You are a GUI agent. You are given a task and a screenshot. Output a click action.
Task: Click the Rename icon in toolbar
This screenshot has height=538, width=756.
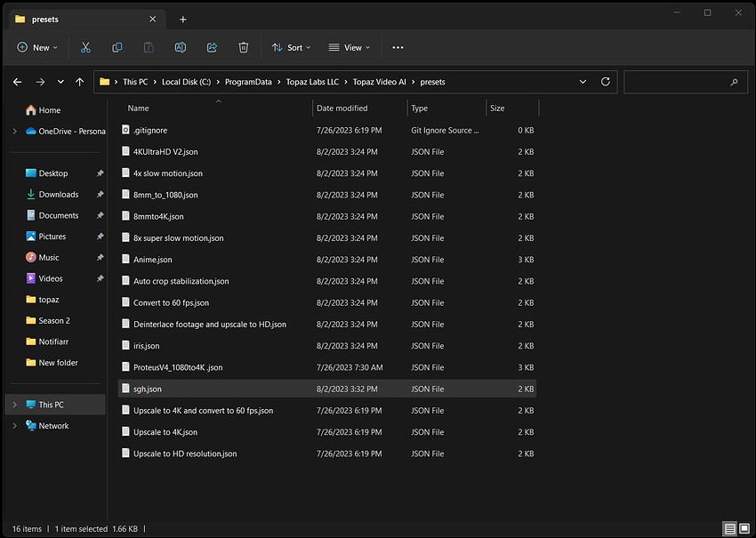(181, 47)
